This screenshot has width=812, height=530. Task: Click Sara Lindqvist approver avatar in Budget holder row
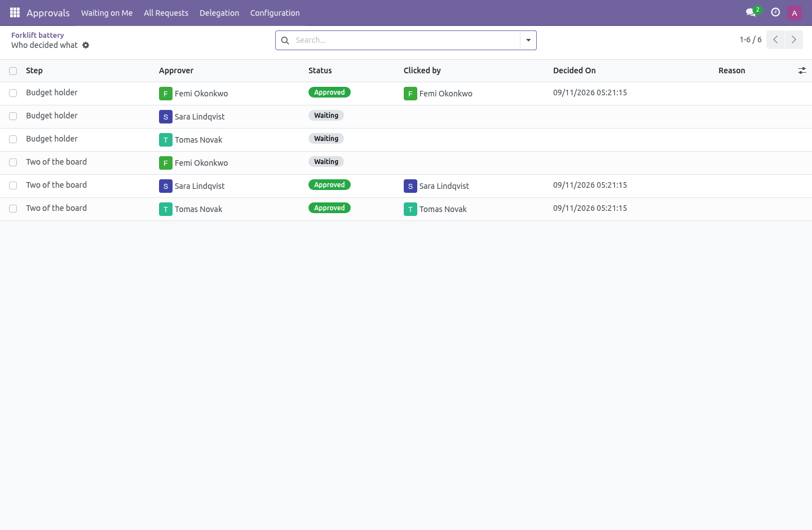[x=166, y=117]
